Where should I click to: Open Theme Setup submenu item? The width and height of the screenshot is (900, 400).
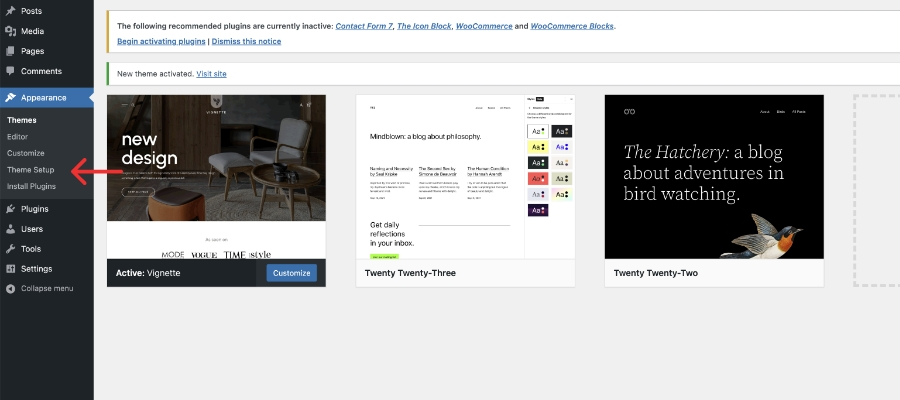pos(30,170)
